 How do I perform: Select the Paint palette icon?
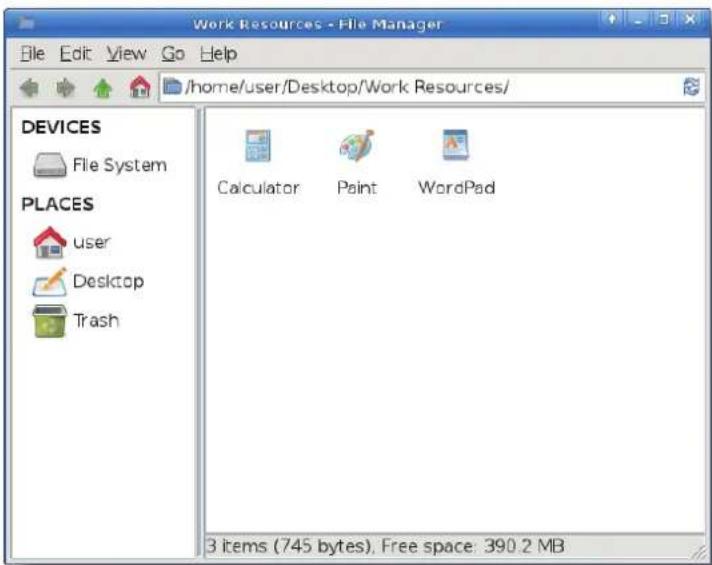pos(357,145)
